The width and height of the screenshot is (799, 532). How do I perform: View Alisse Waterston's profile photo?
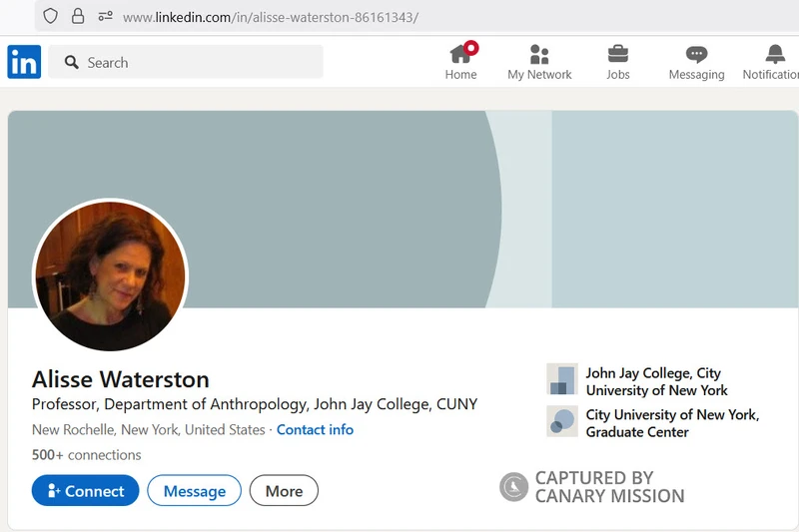[x=111, y=275]
